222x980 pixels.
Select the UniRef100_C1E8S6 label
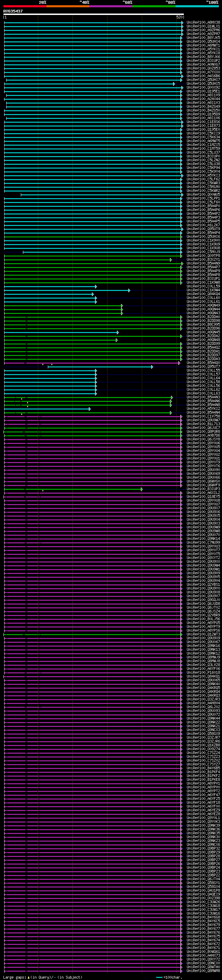point(203,122)
